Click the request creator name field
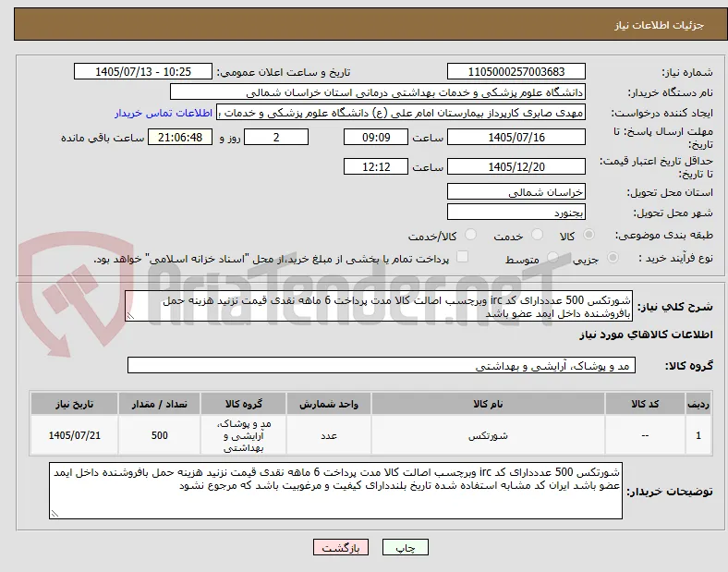728x572 pixels. pyautogui.click(x=401, y=113)
